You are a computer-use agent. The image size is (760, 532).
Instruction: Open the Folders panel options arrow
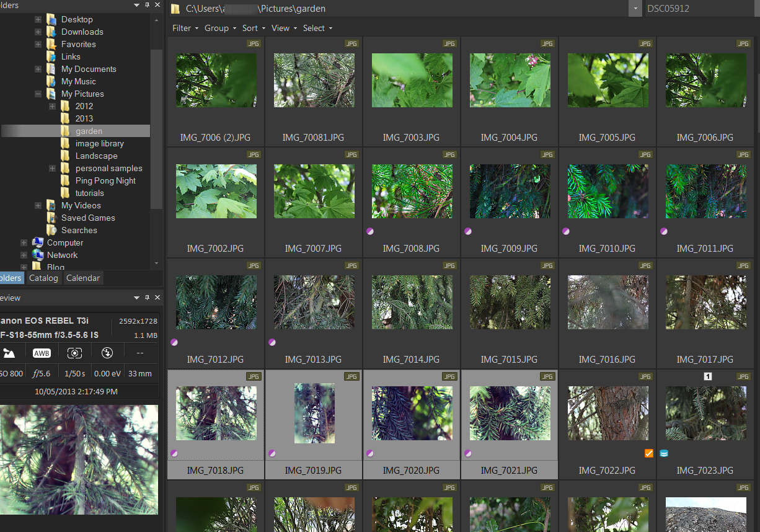click(137, 5)
